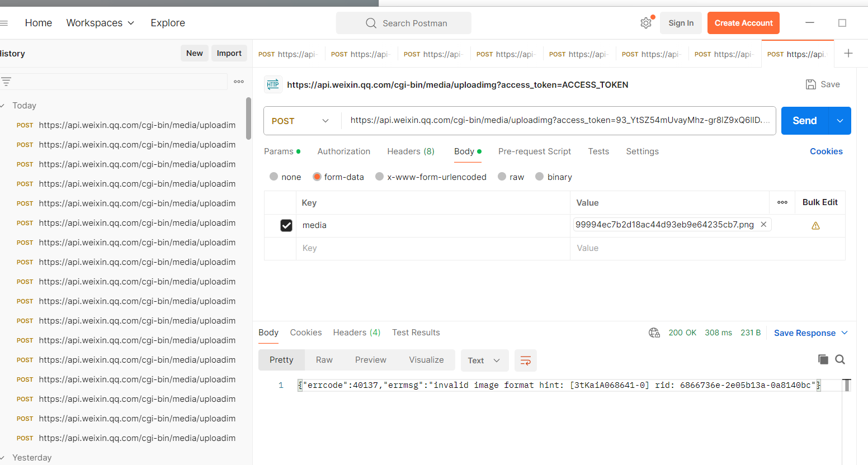Switch response view to Raw

(324, 360)
